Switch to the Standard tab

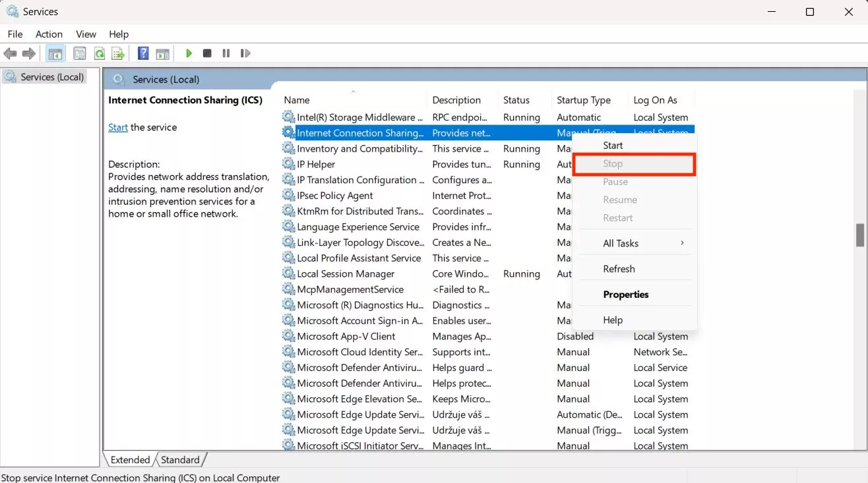click(x=180, y=460)
